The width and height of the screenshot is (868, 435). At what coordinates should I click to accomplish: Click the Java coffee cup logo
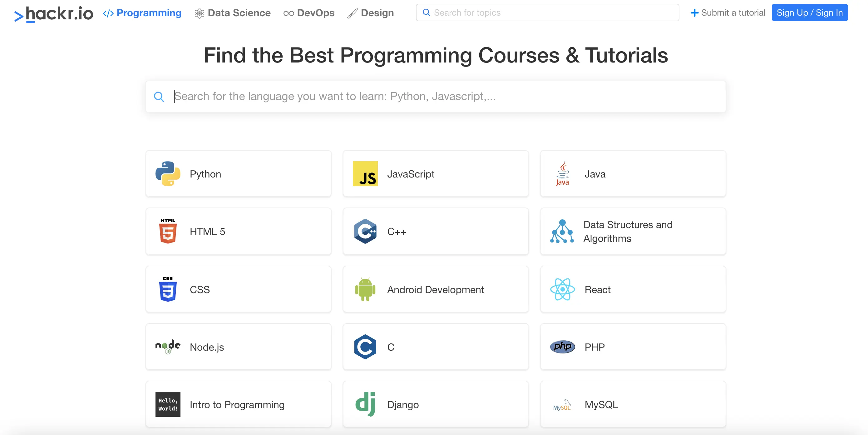tap(562, 174)
